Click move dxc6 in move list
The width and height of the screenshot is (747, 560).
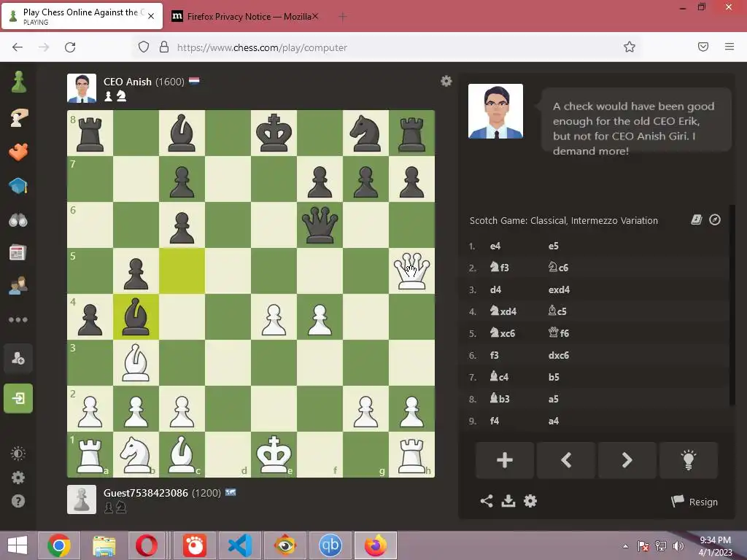[558, 355]
